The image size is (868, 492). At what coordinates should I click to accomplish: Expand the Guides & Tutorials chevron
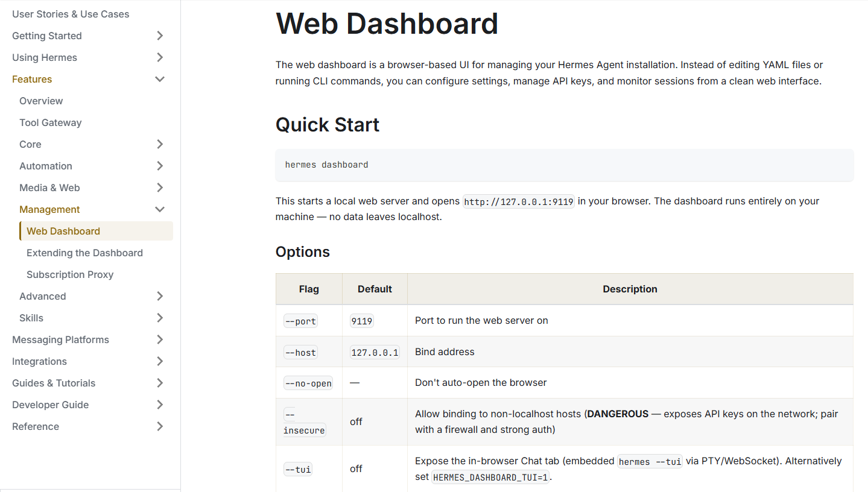click(x=160, y=383)
